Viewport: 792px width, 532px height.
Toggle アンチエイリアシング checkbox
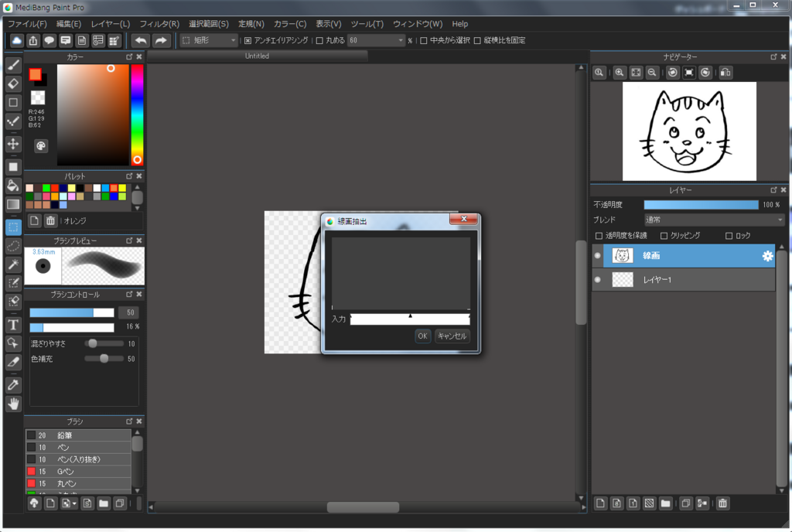coord(247,40)
